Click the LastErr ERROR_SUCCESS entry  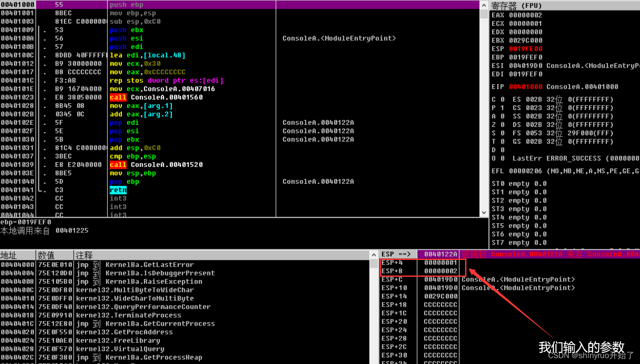point(576,158)
